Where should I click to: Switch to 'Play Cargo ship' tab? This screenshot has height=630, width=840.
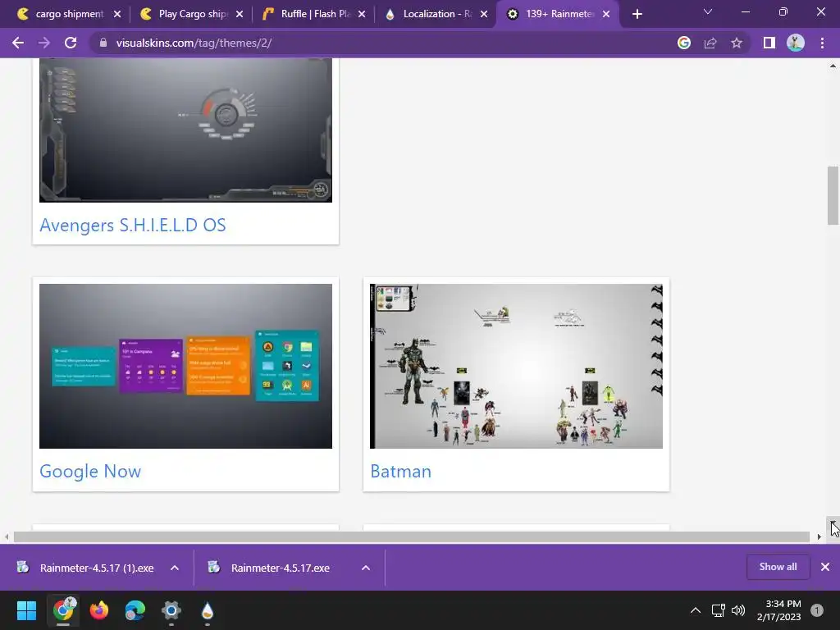192,14
